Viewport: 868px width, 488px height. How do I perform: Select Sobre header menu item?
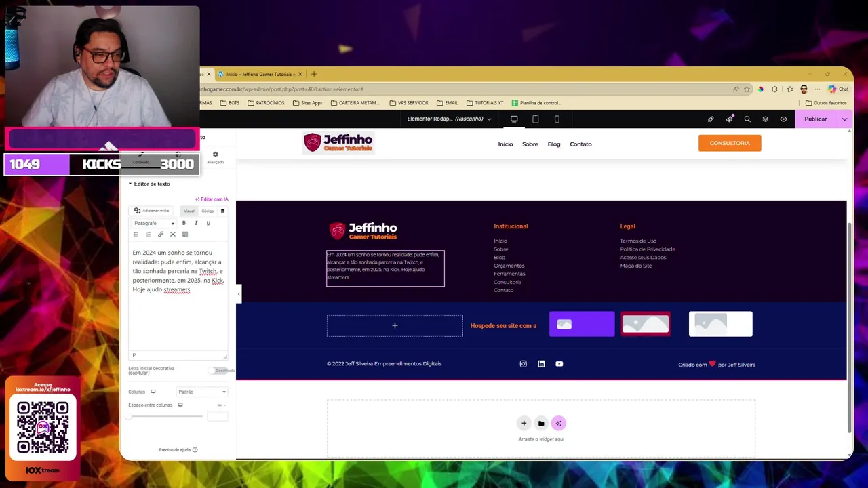[x=530, y=144]
